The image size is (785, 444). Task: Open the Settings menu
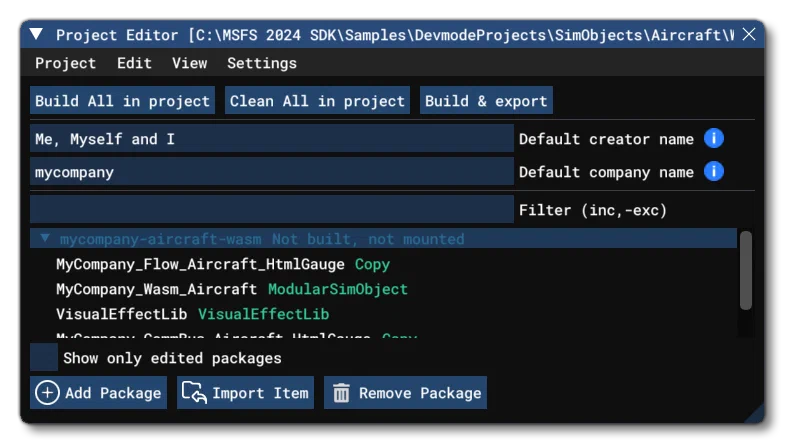point(262,63)
